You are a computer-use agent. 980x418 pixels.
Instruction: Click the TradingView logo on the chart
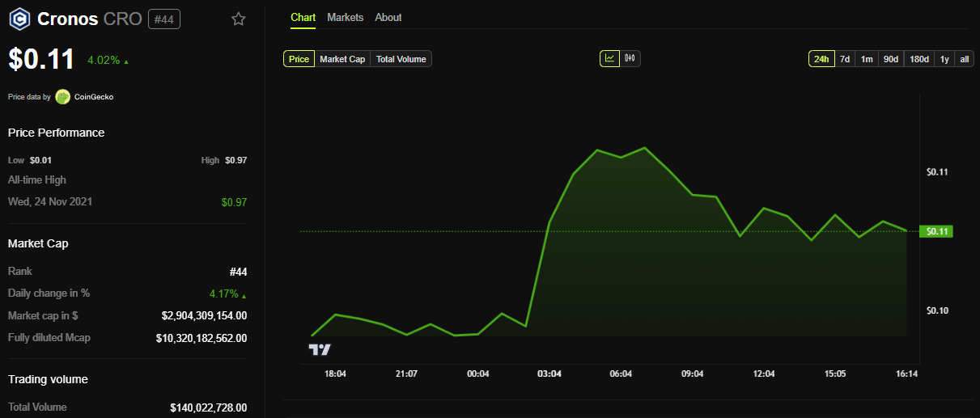point(320,349)
